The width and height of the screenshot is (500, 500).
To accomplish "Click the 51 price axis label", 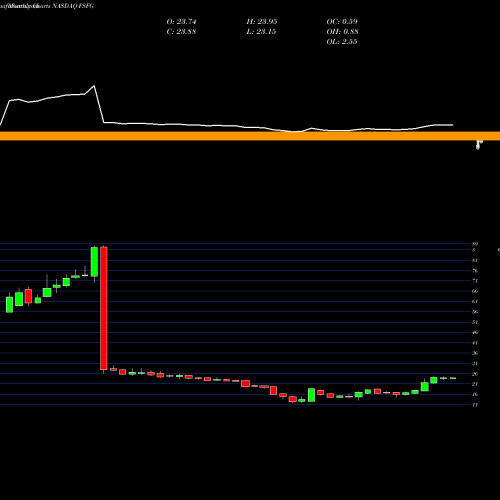I will [475, 322].
